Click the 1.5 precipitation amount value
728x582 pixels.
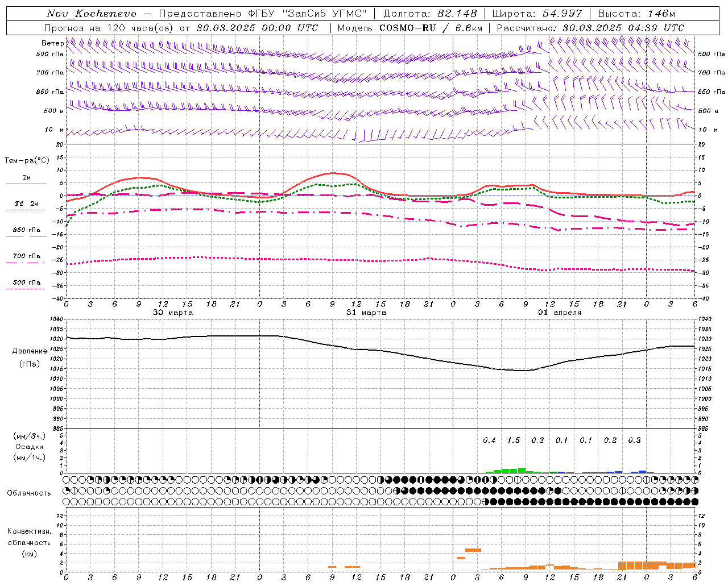[x=514, y=440]
